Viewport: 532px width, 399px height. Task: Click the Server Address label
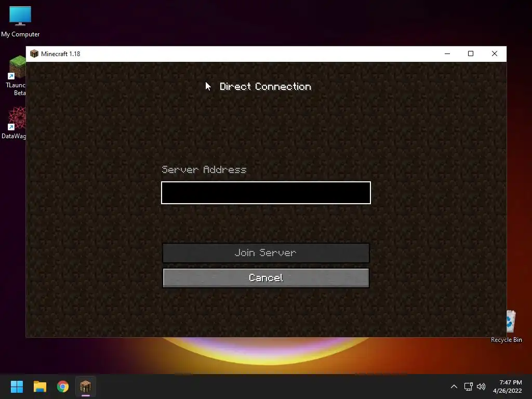[x=204, y=169]
